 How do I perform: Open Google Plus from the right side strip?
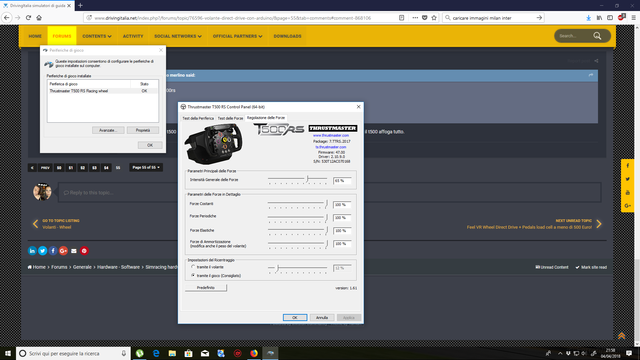tap(628, 206)
